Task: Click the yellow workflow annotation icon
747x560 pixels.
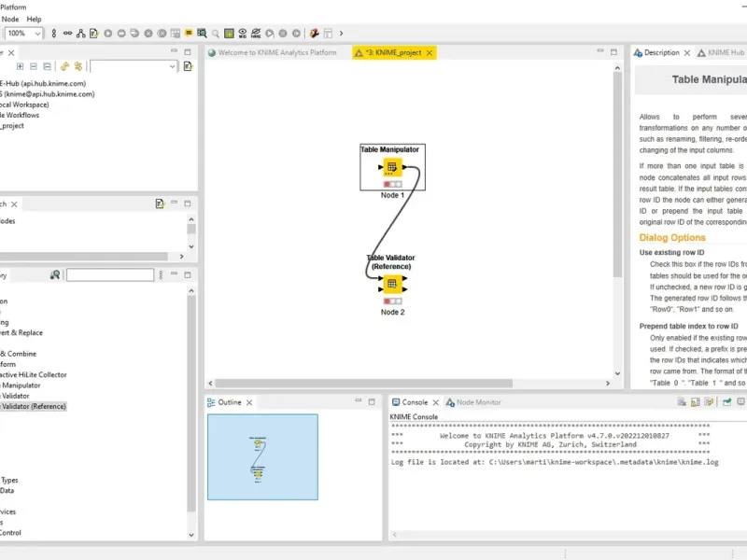Action: coord(189,33)
